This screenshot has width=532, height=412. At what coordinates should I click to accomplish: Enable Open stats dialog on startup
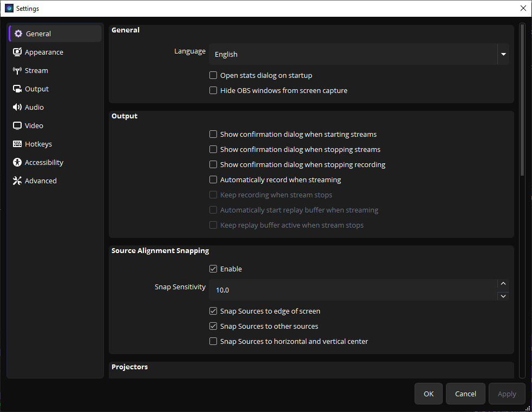coord(213,75)
